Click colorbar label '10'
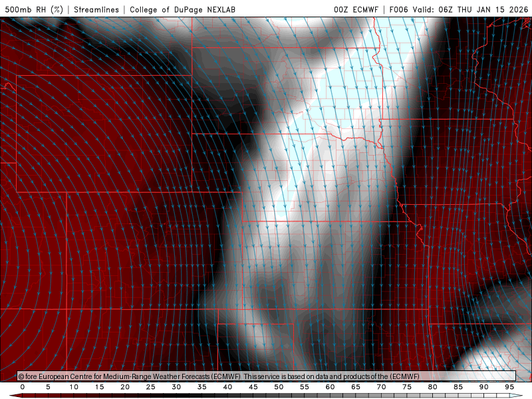 [74, 387]
